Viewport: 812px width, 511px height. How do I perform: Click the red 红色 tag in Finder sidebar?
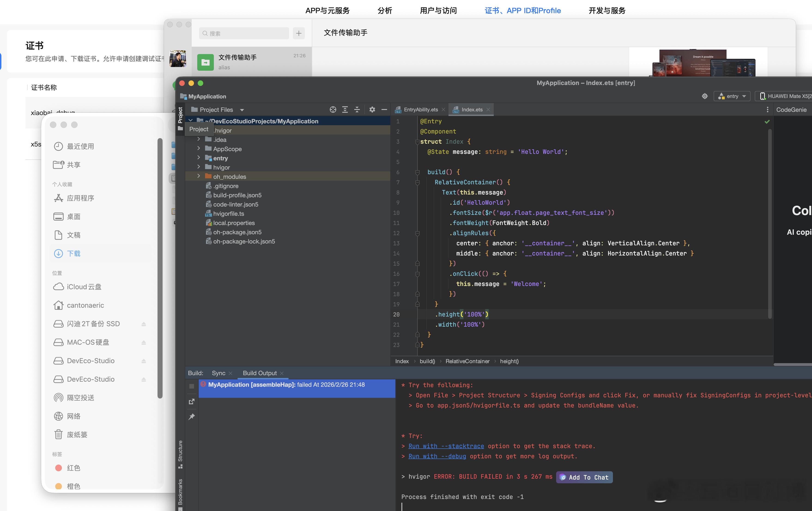click(73, 468)
